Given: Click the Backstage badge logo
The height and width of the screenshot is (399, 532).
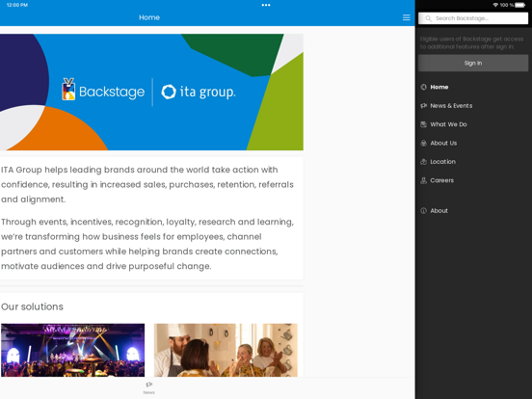Looking at the screenshot, I should tap(68, 90).
